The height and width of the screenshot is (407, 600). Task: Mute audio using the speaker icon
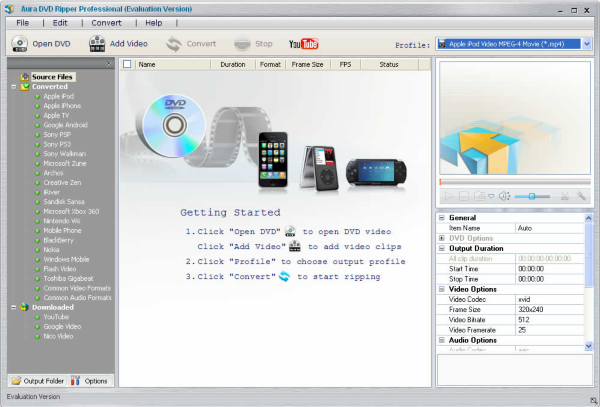(504, 197)
